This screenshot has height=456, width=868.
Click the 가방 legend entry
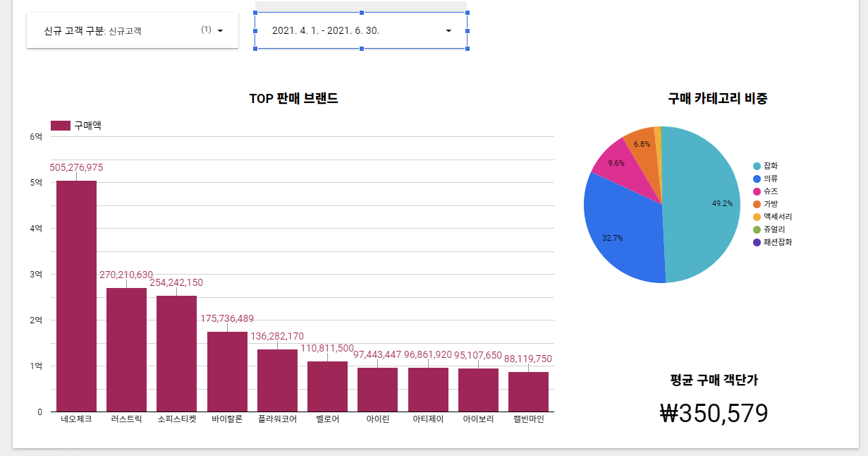pos(764,204)
